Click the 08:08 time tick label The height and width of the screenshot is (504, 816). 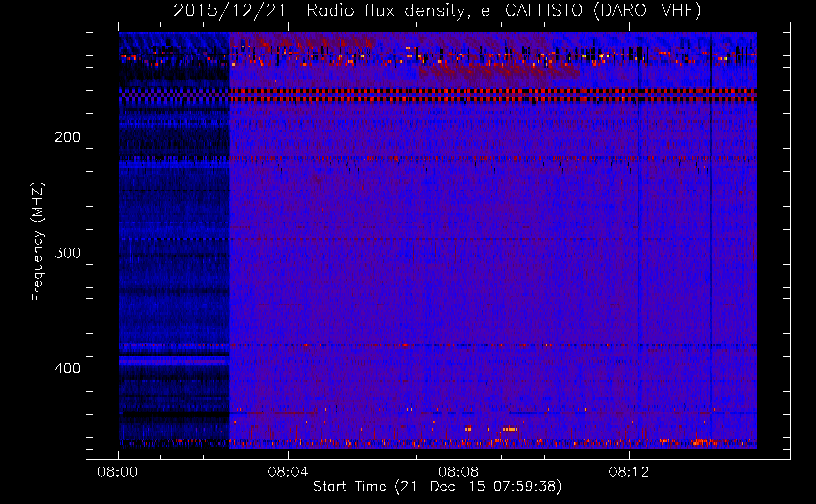coord(458,472)
